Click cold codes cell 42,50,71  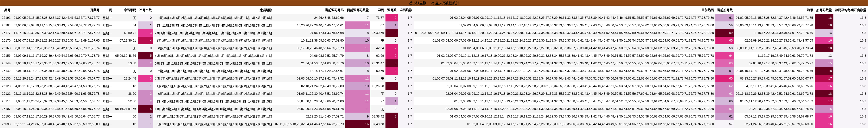130,33
